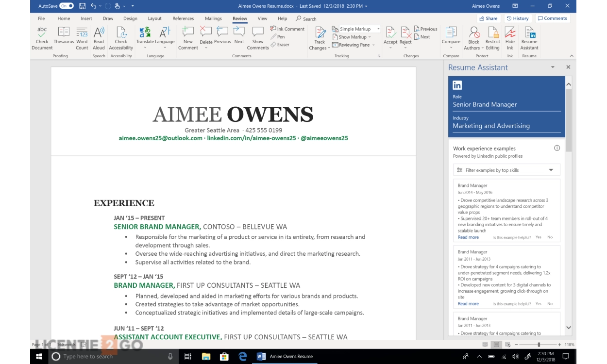Toggle the AutoSave switch
The width and height of the screenshot is (607, 364).
tap(66, 6)
